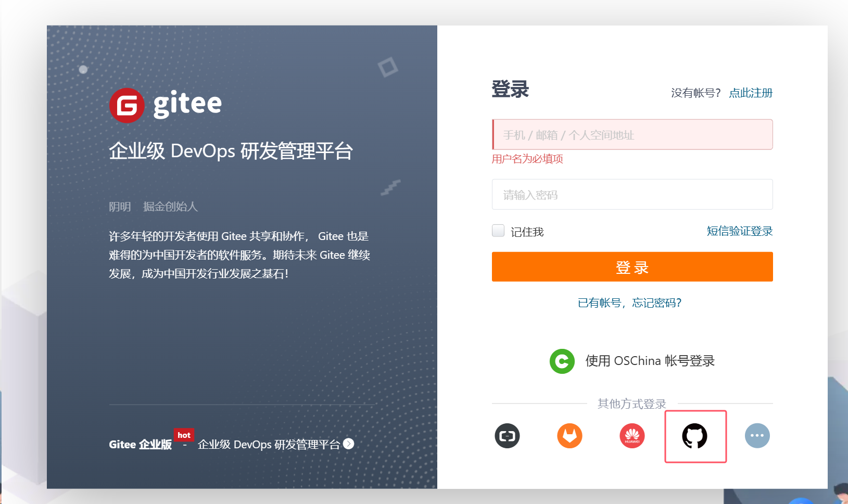This screenshot has width=848, height=504.
Task: Log in with the GitHub icon
Action: 695,436
